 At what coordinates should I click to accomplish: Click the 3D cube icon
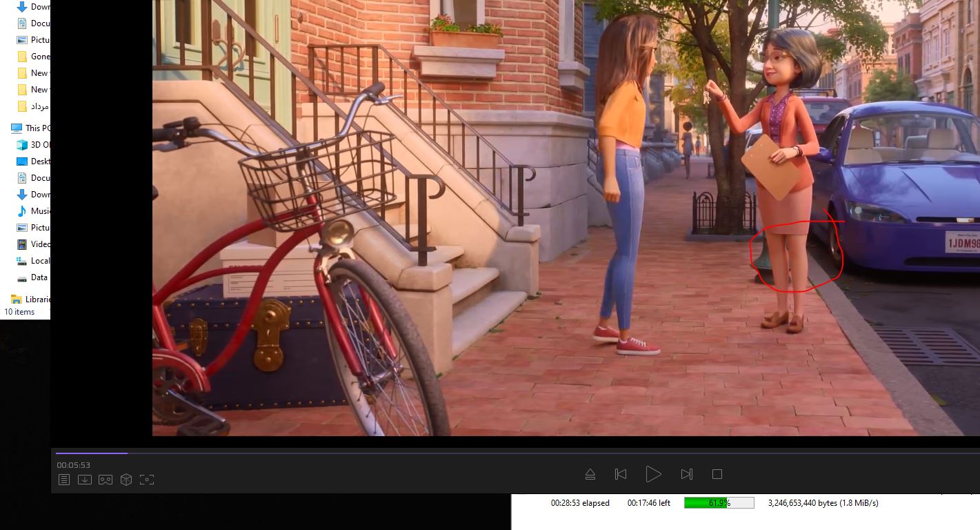pos(126,480)
